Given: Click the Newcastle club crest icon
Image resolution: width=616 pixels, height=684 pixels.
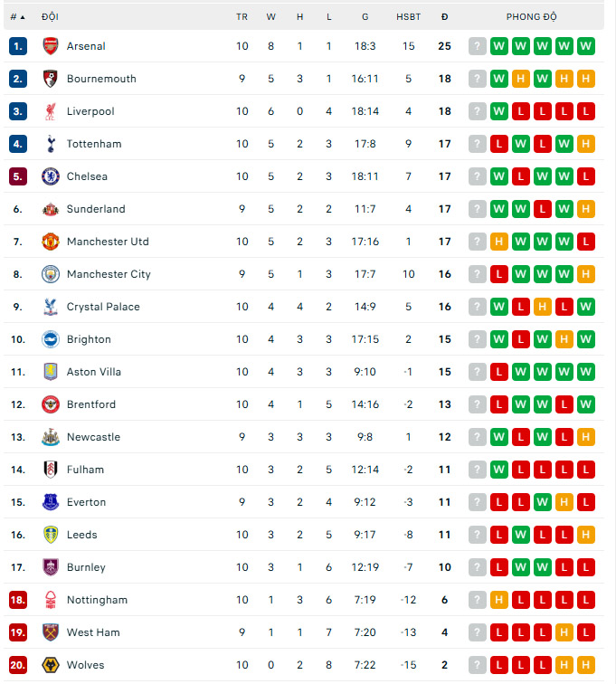Looking at the screenshot, I should click(x=51, y=437).
